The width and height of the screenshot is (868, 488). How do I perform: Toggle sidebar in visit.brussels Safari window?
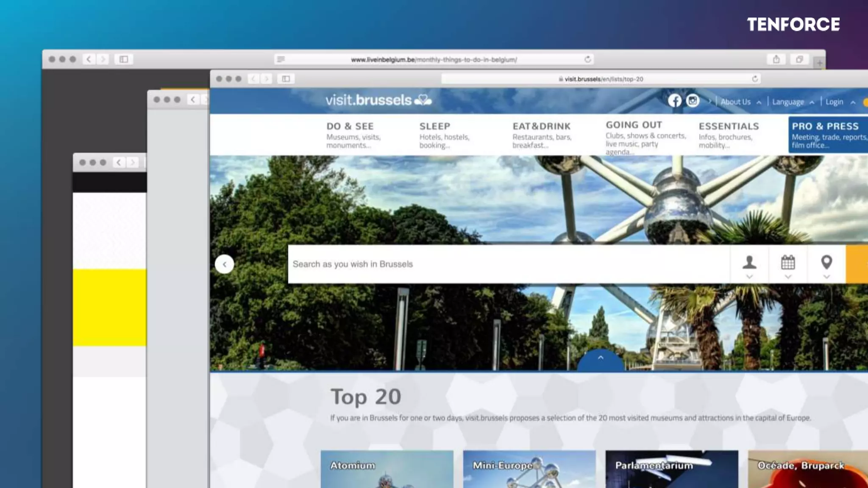tap(286, 79)
